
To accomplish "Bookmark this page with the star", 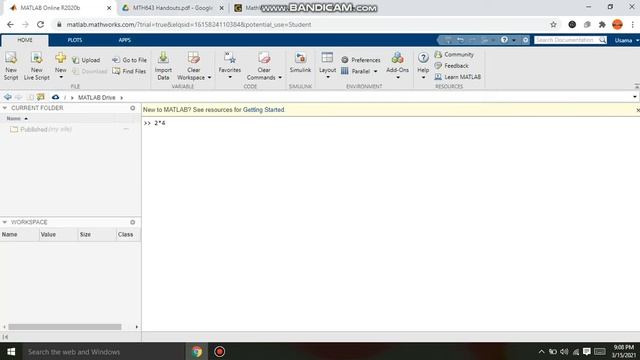I will click(553, 24).
